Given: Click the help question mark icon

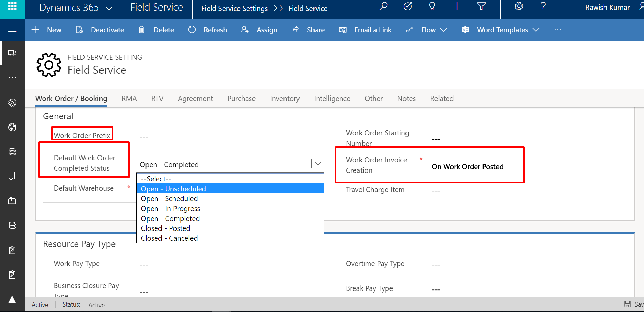Looking at the screenshot, I should tap(543, 7).
